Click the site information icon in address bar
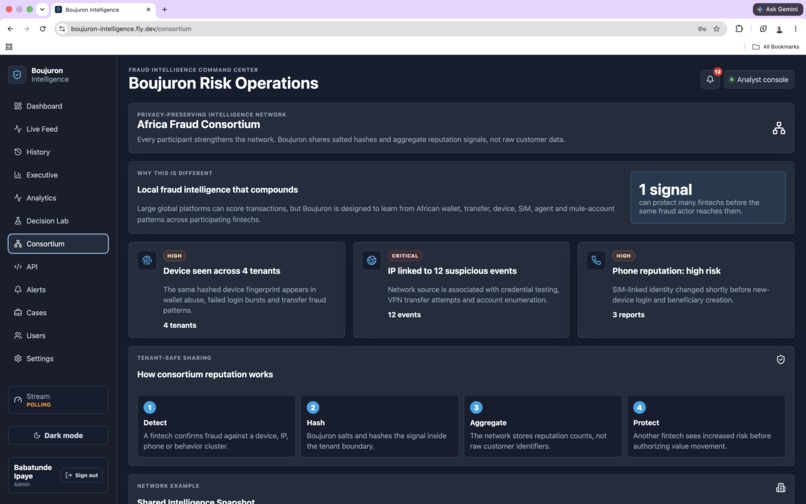 (x=62, y=29)
